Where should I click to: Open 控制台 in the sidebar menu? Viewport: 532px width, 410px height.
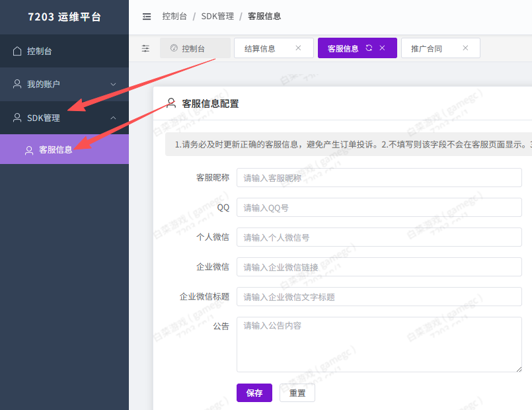pos(65,51)
